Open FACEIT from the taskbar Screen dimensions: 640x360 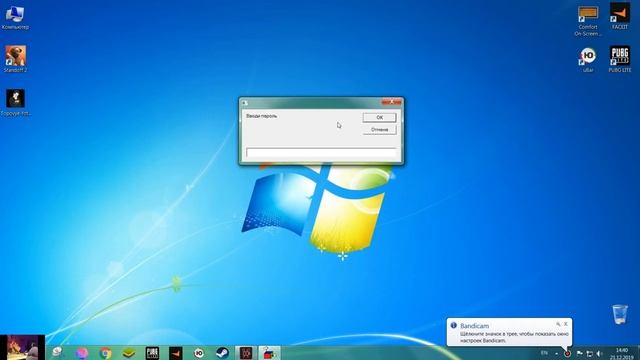coord(176,353)
